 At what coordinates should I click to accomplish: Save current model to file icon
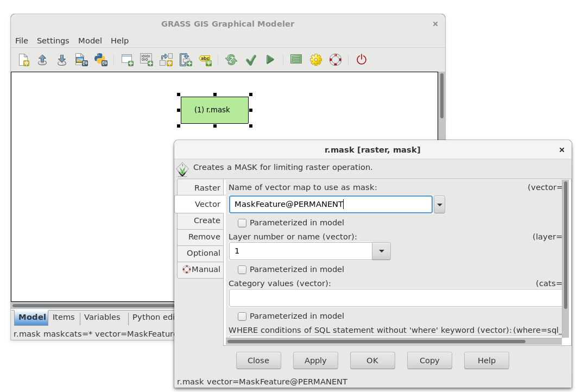pos(62,60)
